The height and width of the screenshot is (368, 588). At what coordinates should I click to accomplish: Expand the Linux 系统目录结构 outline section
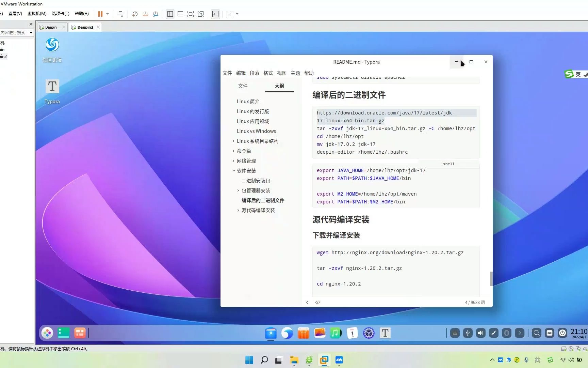pos(233,141)
